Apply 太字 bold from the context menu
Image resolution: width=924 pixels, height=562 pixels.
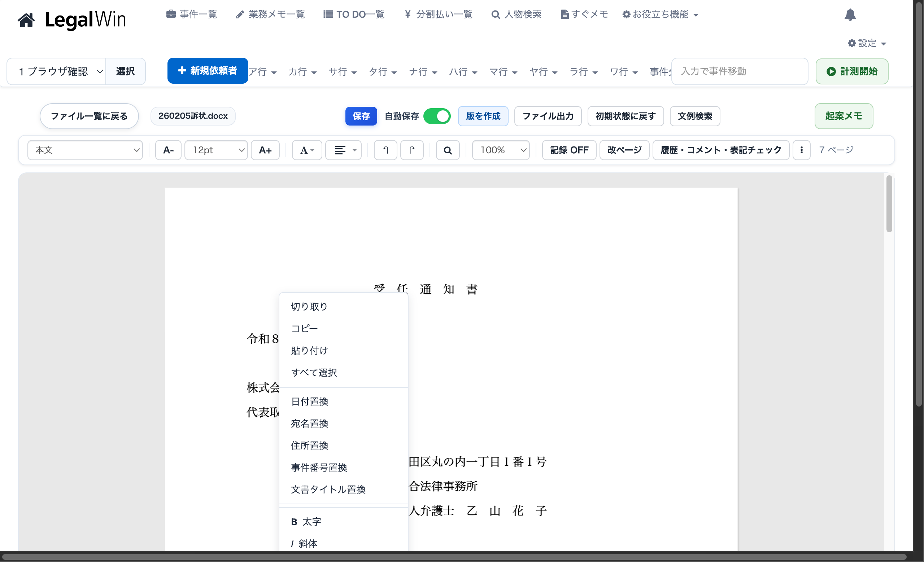pos(344,522)
